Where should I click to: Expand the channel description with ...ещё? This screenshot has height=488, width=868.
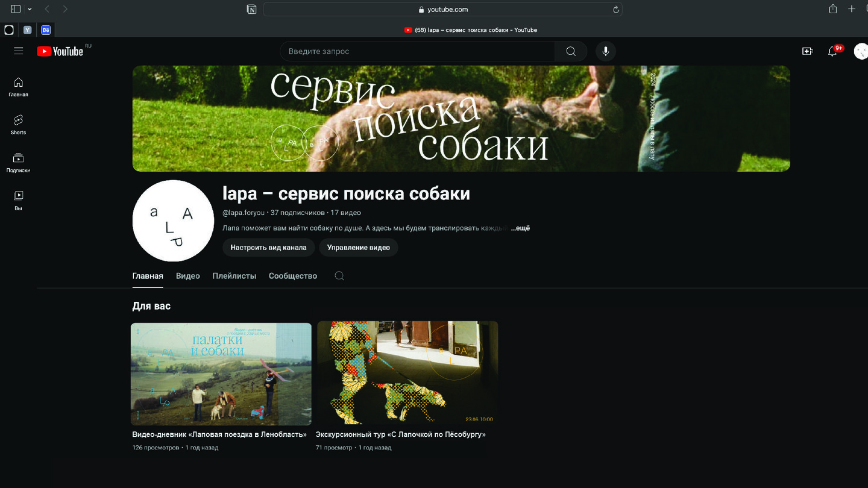[520, 228]
